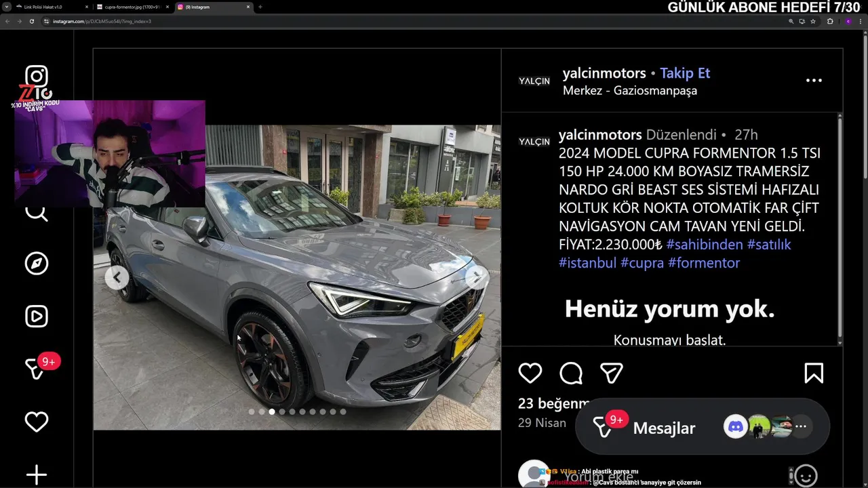
Task: Click the #sahibinden hashtag
Action: (x=705, y=245)
